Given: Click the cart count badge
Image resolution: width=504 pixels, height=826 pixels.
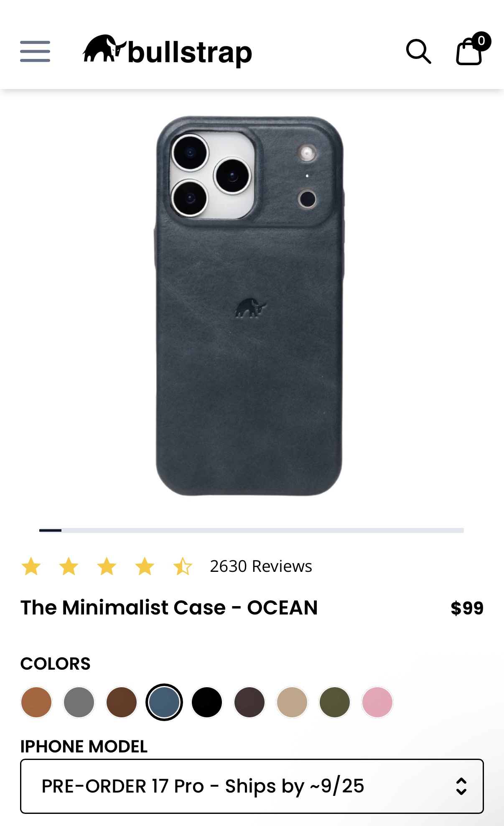Looking at the screenshot, I should pyautogui.click(x=481, y=41).
